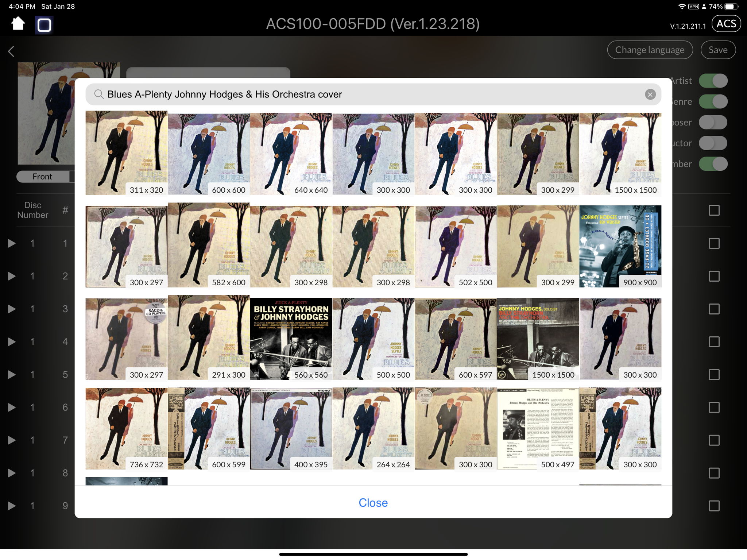Play track 3 using its triangle

(12, 309)
